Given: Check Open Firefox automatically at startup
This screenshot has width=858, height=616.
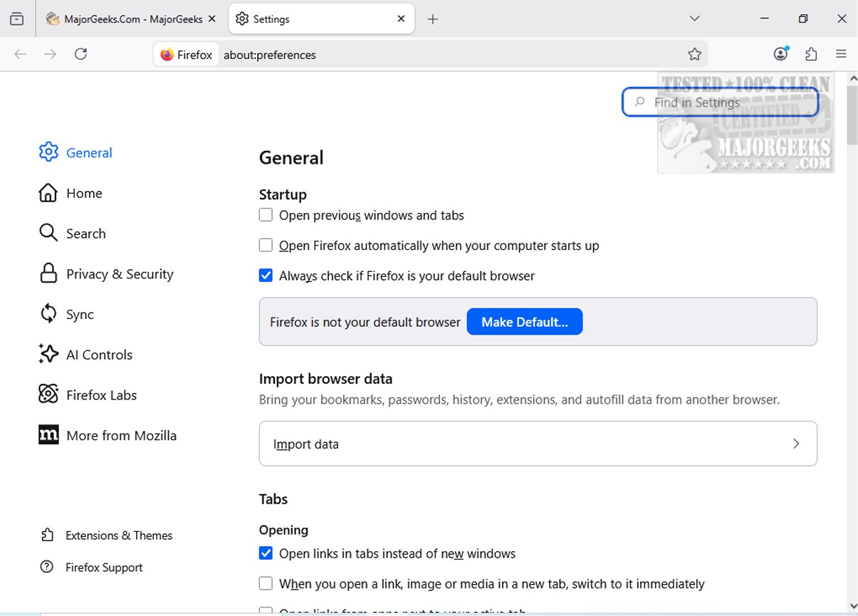Looking at the screenshot, I should (x=266, y=246).
